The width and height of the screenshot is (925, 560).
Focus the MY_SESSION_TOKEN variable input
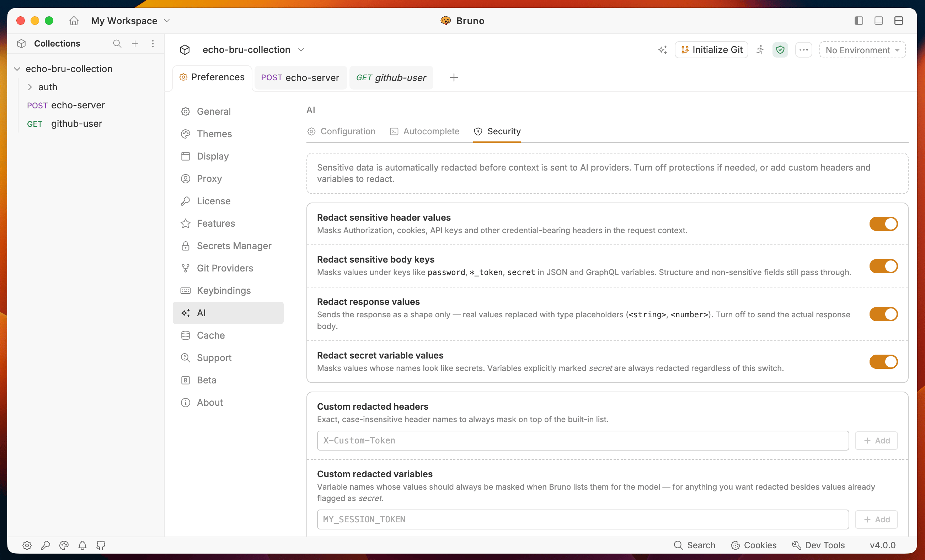point(583,519)
